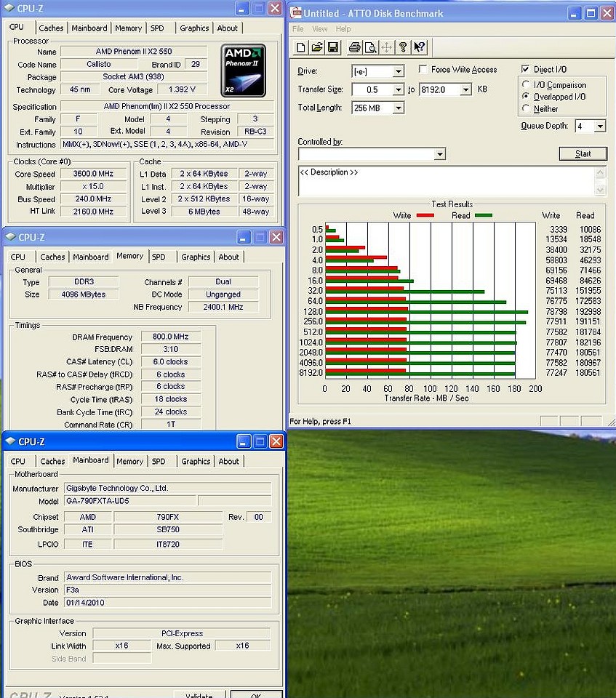This screenshot has width=616, height=698.
Task: Expand the Total Length dropdown
Action: [399, 108]
